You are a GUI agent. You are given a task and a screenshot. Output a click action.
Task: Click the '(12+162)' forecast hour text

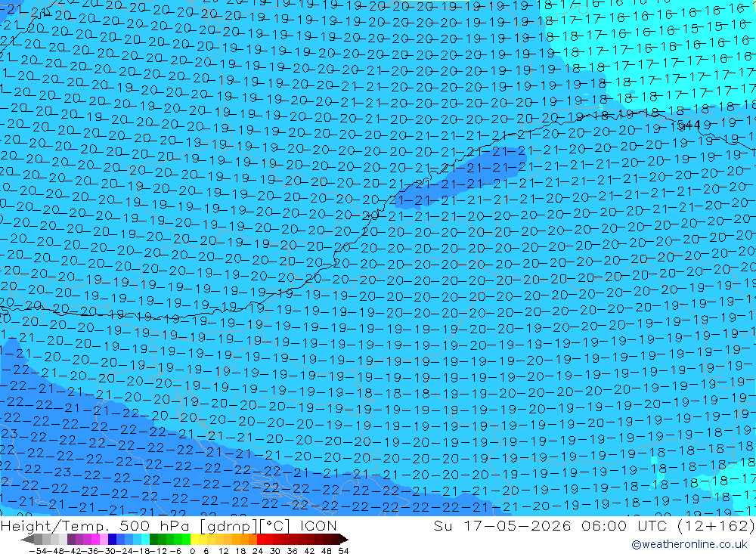(x=715, y=525)
